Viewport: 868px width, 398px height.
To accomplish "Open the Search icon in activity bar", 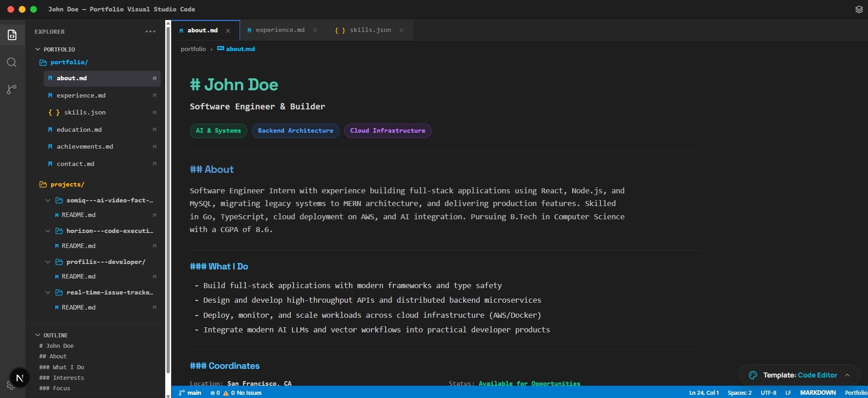I will point(12,62).
